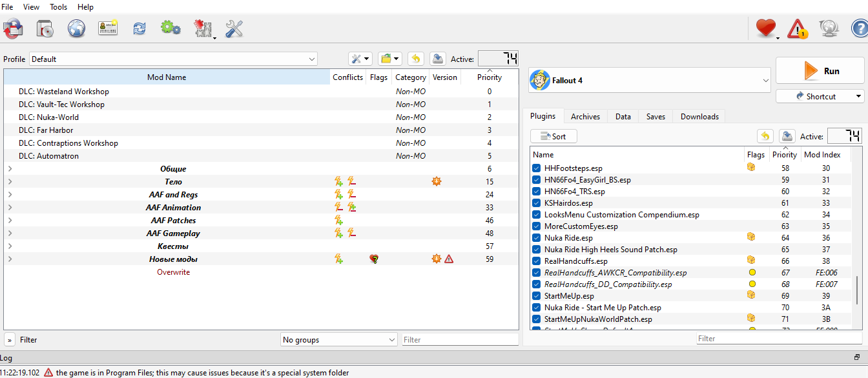Click the conflict lightning icon in AAF Patches row
The image size is (868, 378).
338,220
